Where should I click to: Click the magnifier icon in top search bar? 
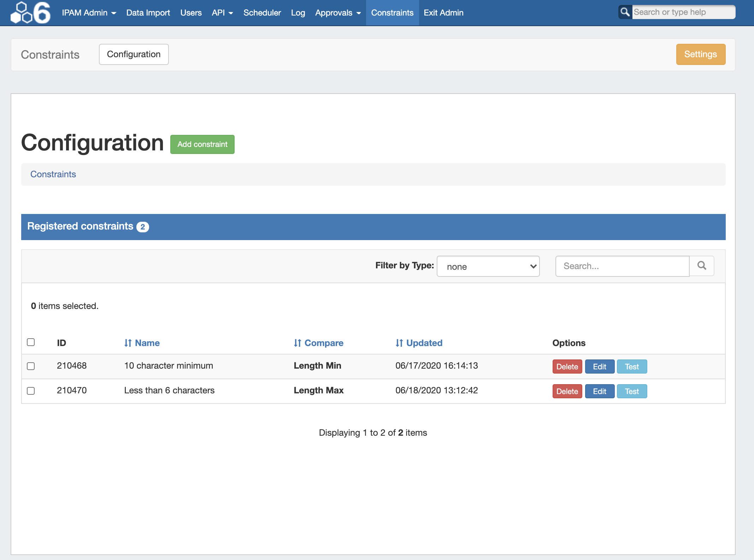point(625,12)
